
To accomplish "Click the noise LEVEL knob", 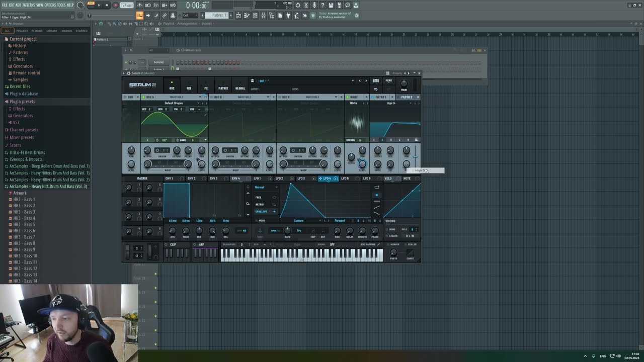I will [362, 163].
